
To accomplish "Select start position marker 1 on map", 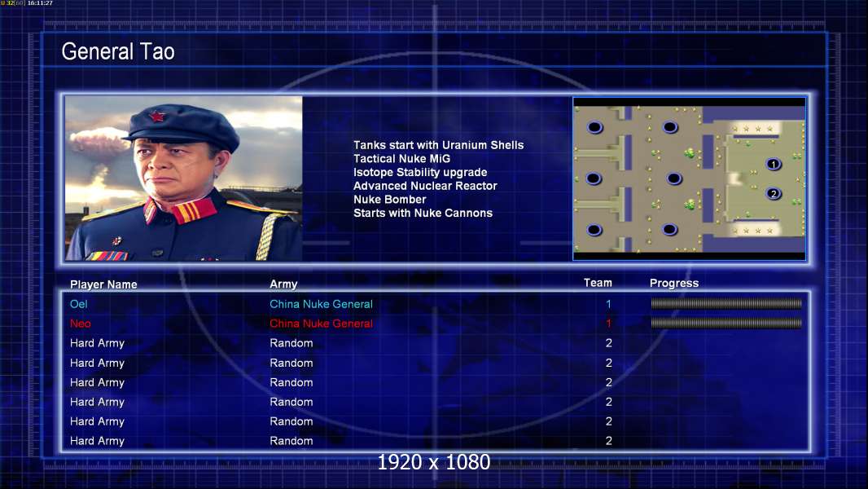I will (x=774, y=165).
